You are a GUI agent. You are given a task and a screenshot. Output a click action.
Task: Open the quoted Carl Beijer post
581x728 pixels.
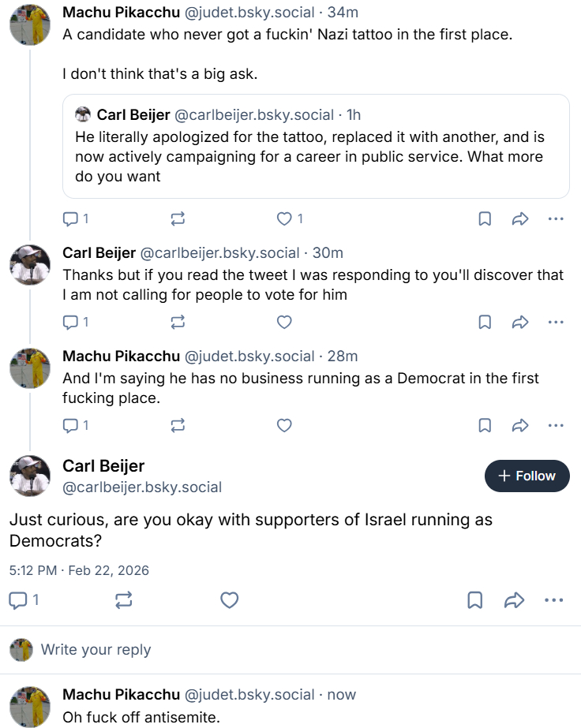[x=316, y=146]
